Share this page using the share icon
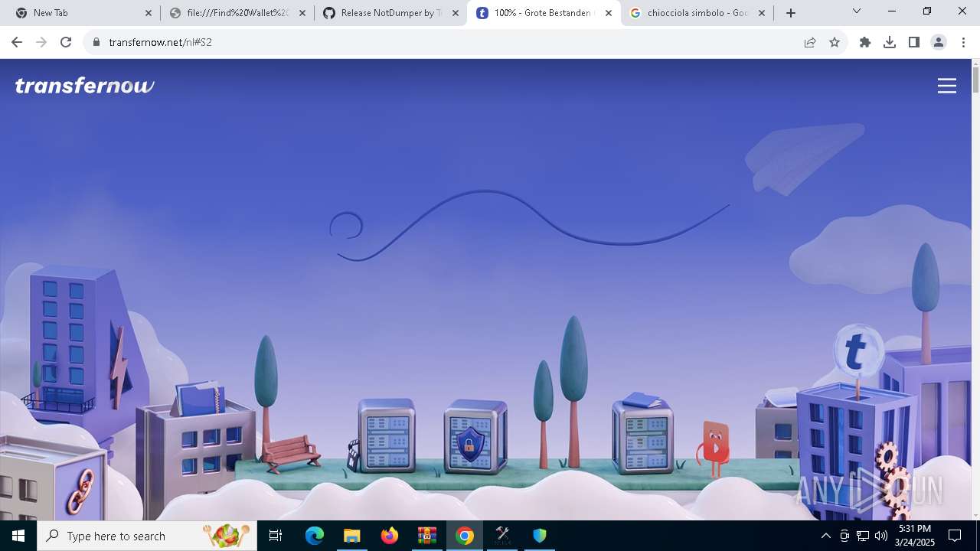Screen dimensions: 980x551 pos(810,42)
